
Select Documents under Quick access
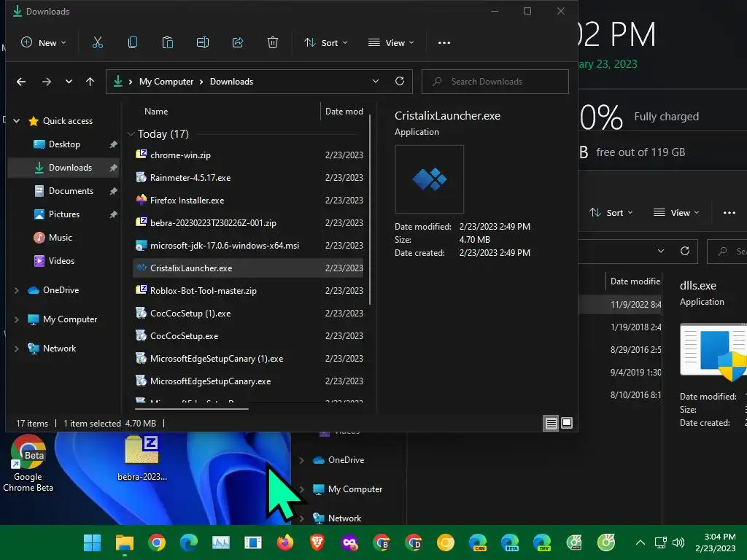(x=71, y=191)
